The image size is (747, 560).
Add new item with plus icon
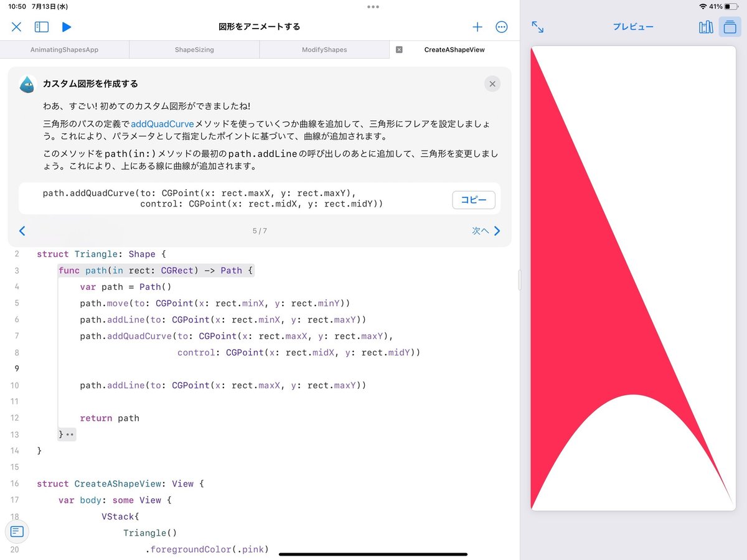[477, 27]
